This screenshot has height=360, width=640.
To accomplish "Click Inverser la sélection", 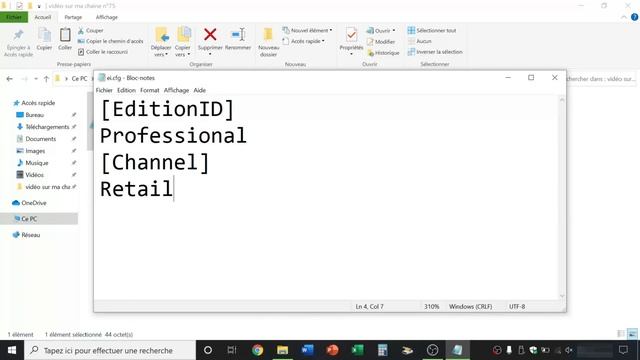I will point(435,52).
